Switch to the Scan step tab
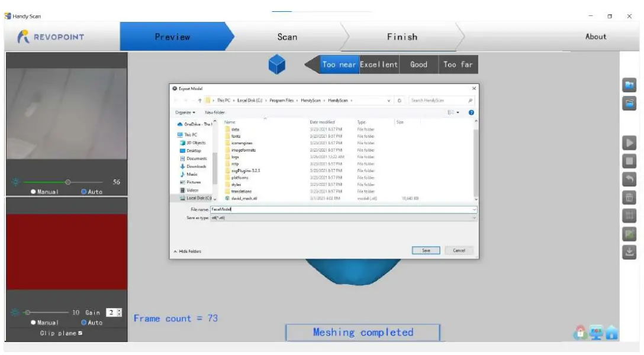This screenshot has width=644, height=355. pyautogui.click(x=287, y=37)
